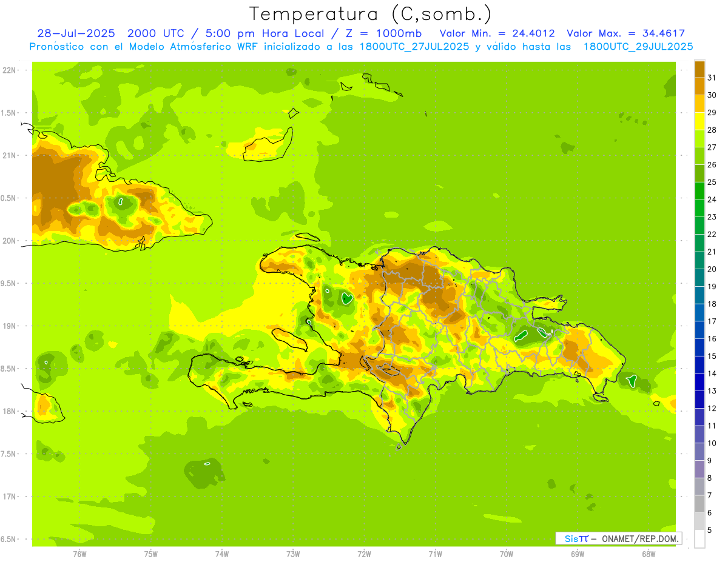The width and height of the screenshot is (728, 562).
Task: Pick the green legend swatch between 26 and 27
Action: click(x=699, y=156)
